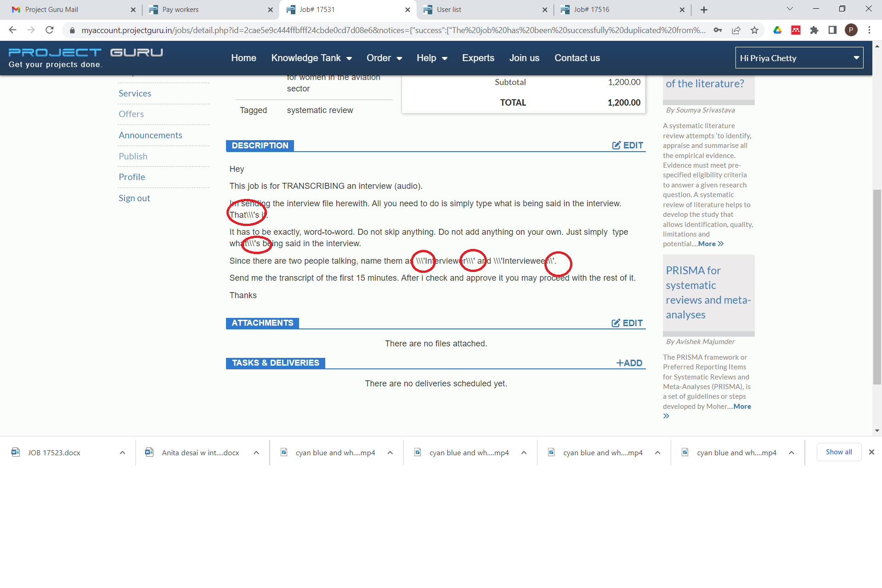Open the PRISMA for systematic reviews article

click(708, 293)
